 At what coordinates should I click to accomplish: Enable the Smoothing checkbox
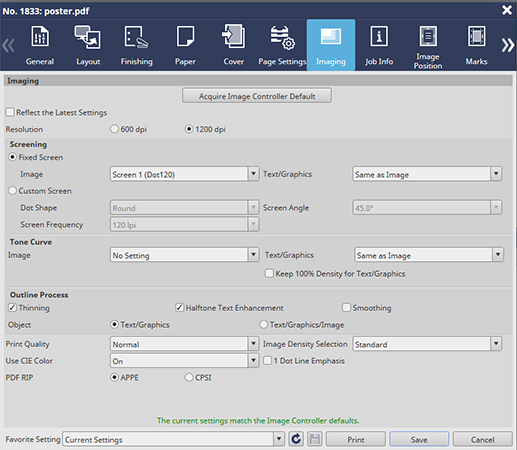(x=346, y=307)
